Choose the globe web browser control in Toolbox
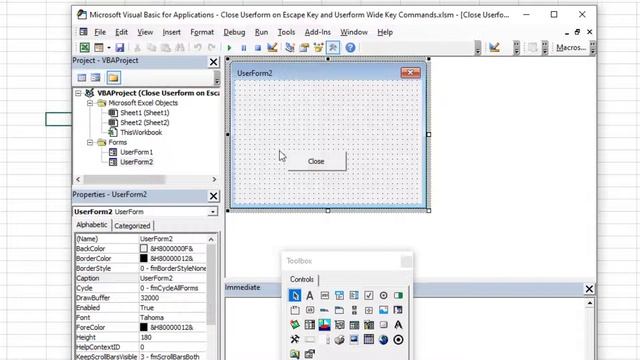This screenshot has height=360, width=640. [x=383, y=340]
